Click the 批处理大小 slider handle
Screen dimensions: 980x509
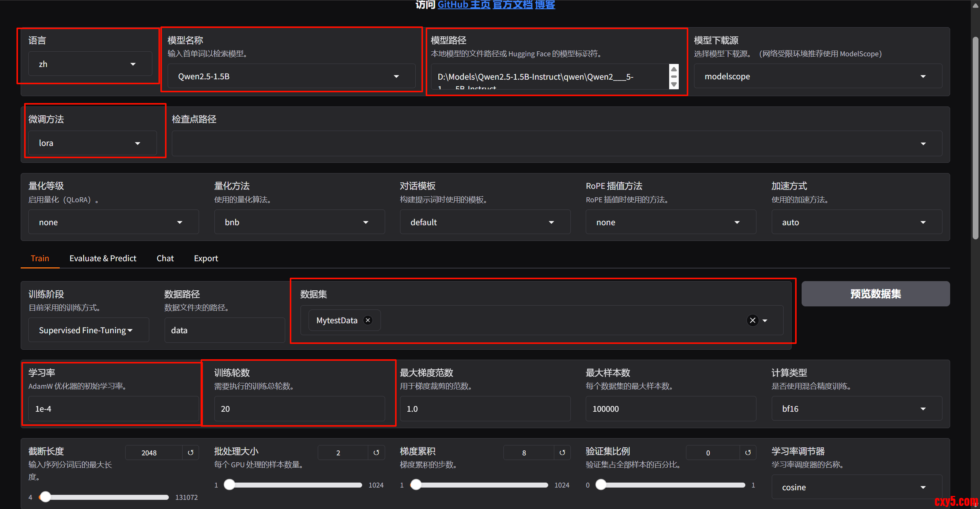pos(229,485)
